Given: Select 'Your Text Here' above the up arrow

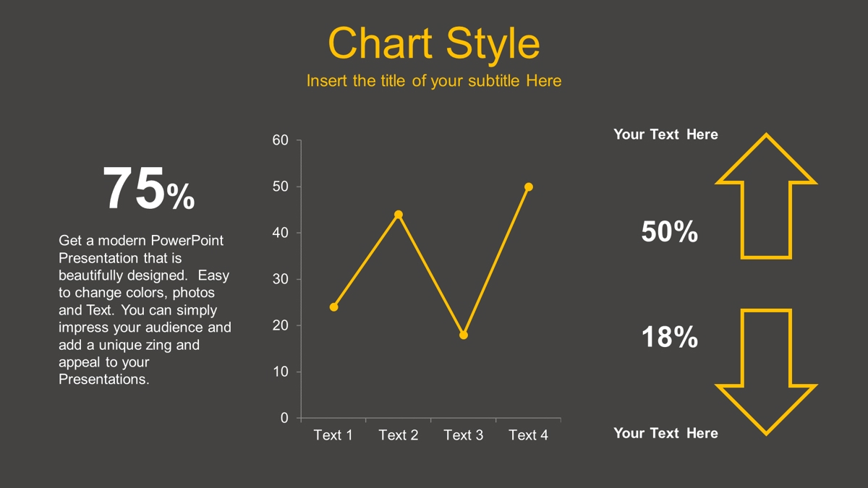Looking at the screenshot, I should point(666,134).
